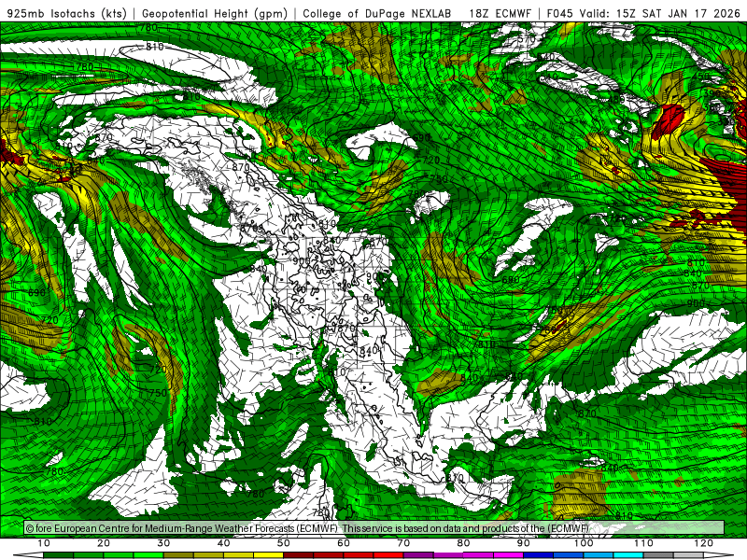Click the light gray legend swatch before 120
The width and height of the screenshot is (747, 560).
click(x=689, y=555)
